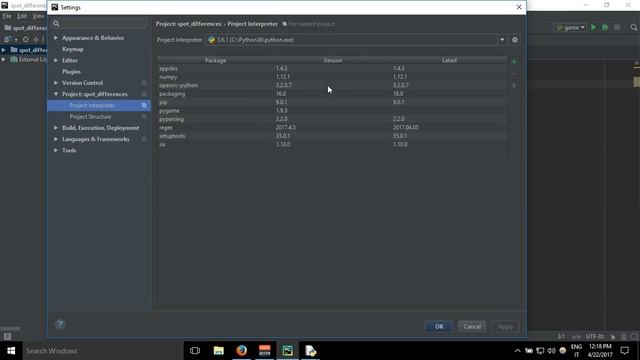Viewport: 640px width, 360px height.
Task: Close the Settings dialog
Action: 519,7
